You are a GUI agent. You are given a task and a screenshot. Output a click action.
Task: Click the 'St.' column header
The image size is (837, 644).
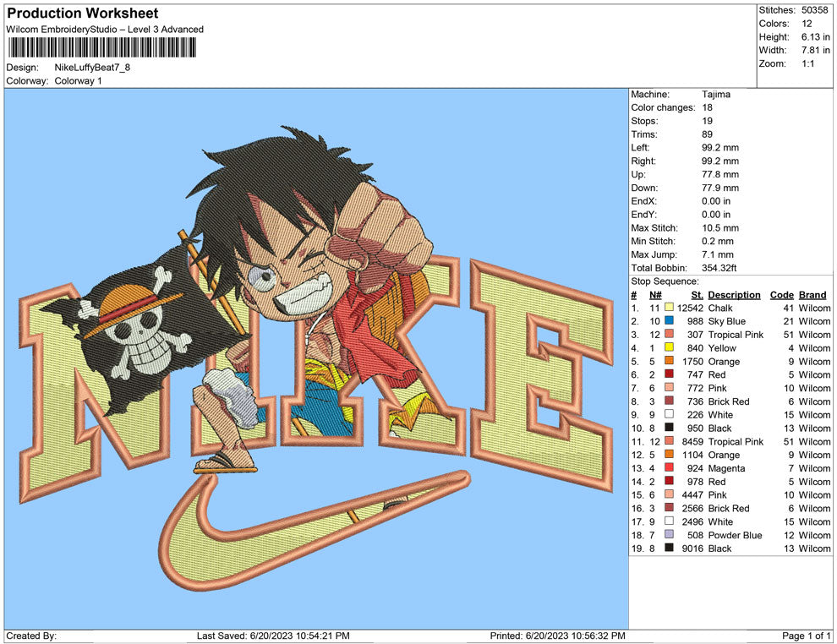click(697, 294)
